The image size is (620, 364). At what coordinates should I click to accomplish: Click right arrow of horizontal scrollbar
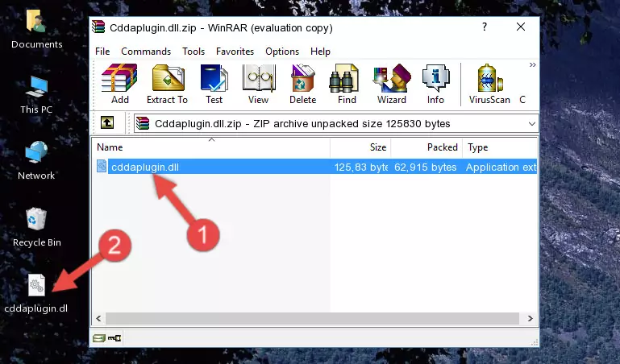click(x=531, y=318)
